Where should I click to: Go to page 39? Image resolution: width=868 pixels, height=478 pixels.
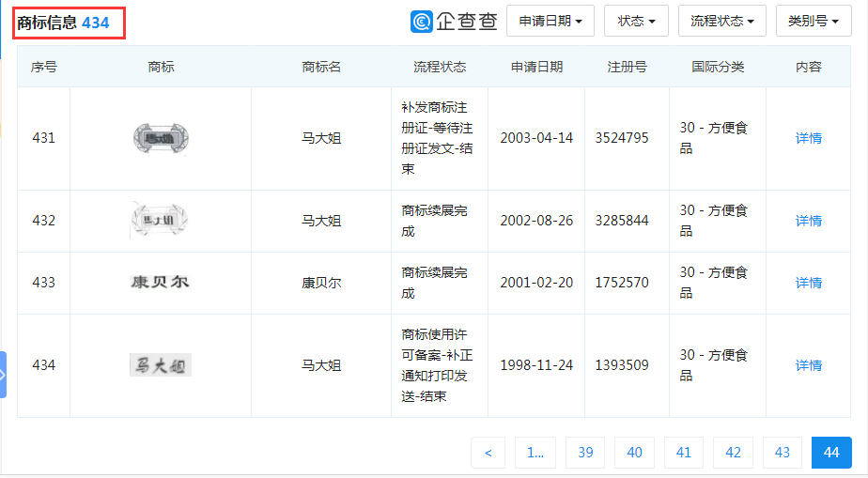point(585,453)
